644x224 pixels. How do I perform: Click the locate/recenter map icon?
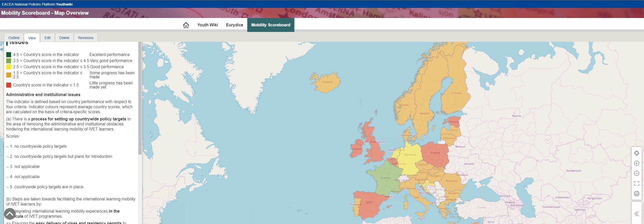tap(636, 153)
